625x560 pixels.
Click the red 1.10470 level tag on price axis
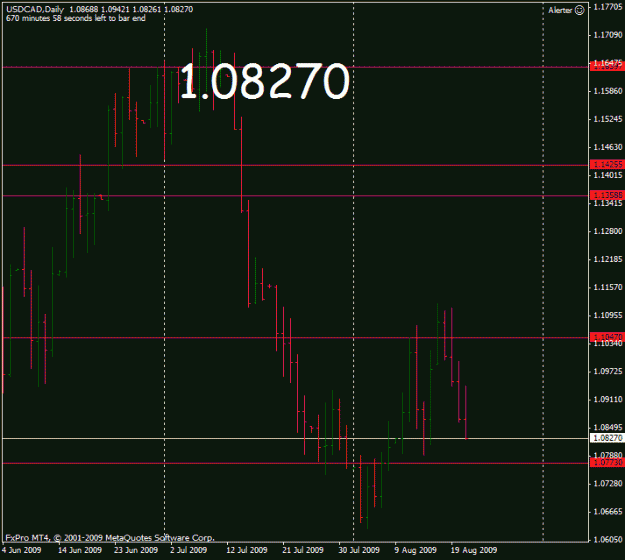click(607, 337)
